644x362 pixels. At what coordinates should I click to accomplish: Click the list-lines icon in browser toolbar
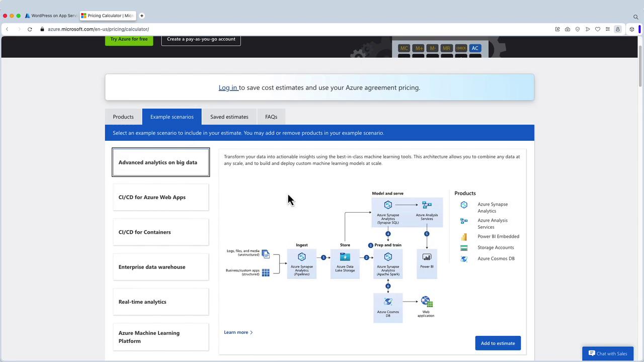(x=608, y=29)
